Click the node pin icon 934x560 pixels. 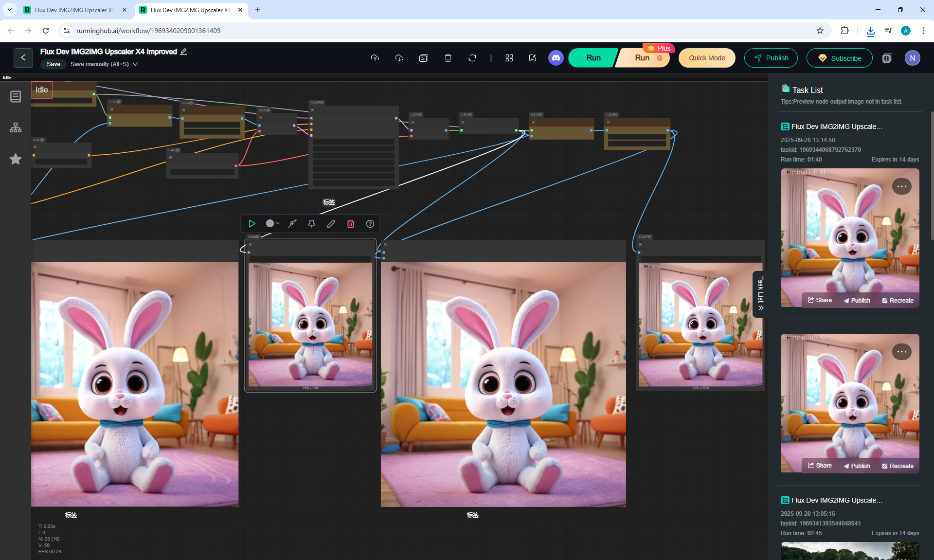coord(312,224)
